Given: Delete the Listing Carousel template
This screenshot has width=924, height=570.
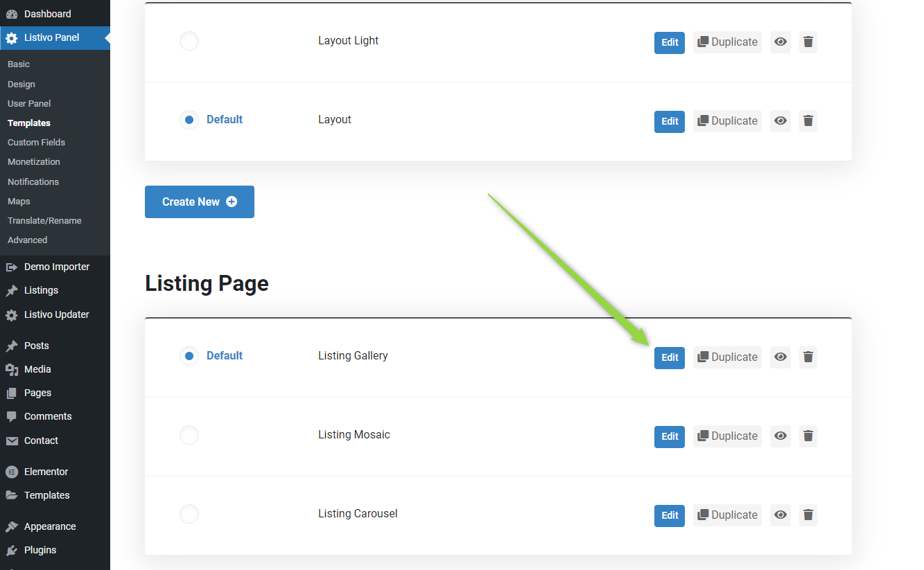Looking at the screenshot, I should coord(808,515).
